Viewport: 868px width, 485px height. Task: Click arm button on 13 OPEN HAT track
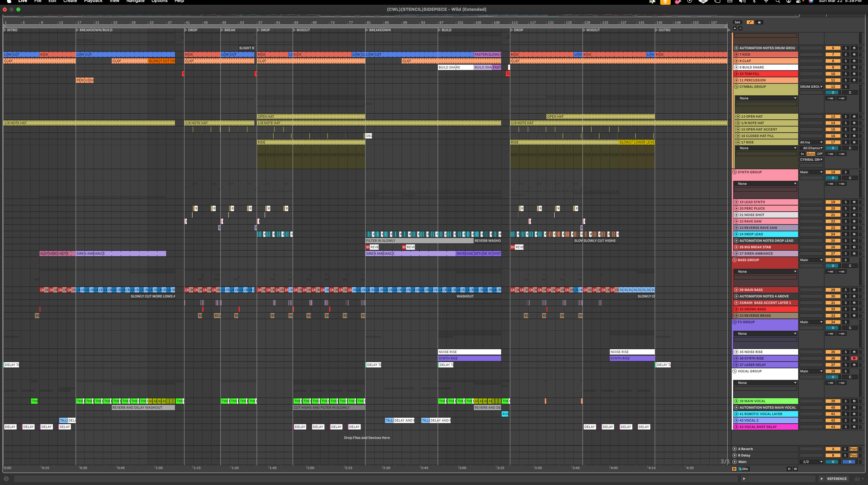point(854,117)
